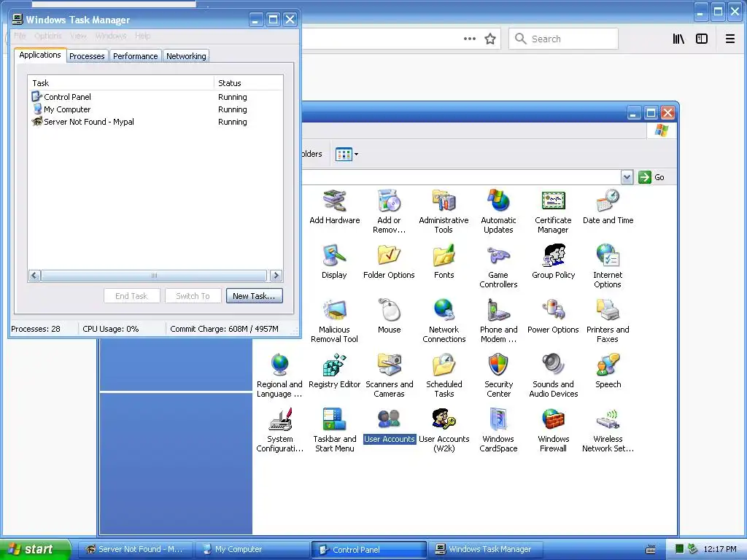Open Scanners and Cameras icon
This screenshot has height=560, width=747.
[390, 376]
